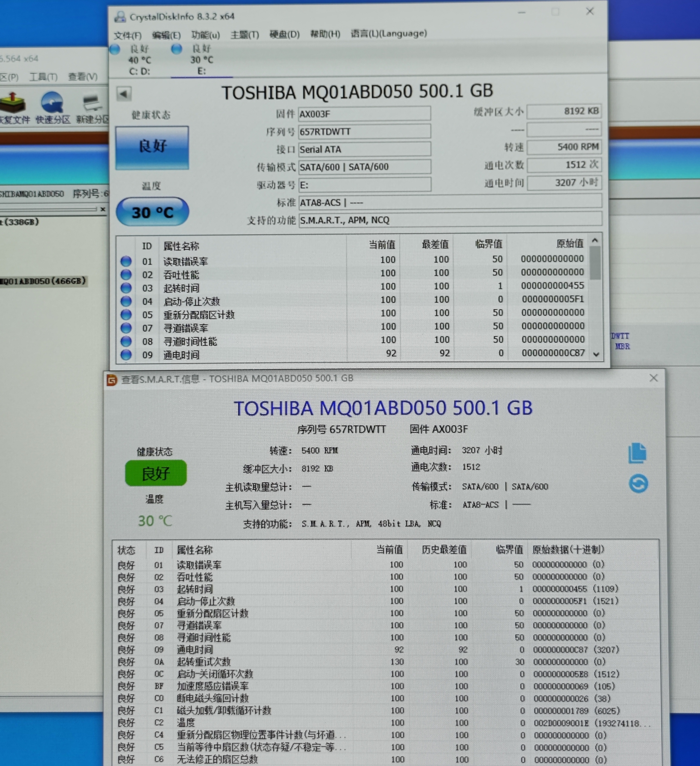The height and width of the screenshot is (766, 700).
Task: Click the status dot for 05 重新分配扇区计数
Action: (x=126, y=314)
